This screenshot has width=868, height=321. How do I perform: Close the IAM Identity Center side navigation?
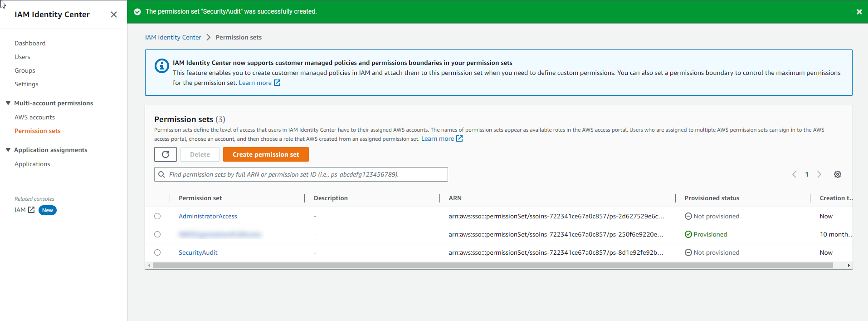(x=114, y=15)
